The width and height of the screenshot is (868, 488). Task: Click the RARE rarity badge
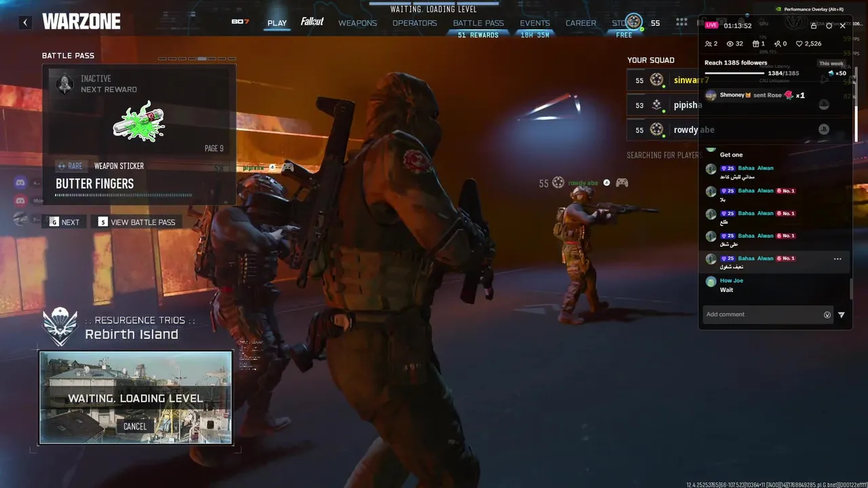(x=71, y=166)
